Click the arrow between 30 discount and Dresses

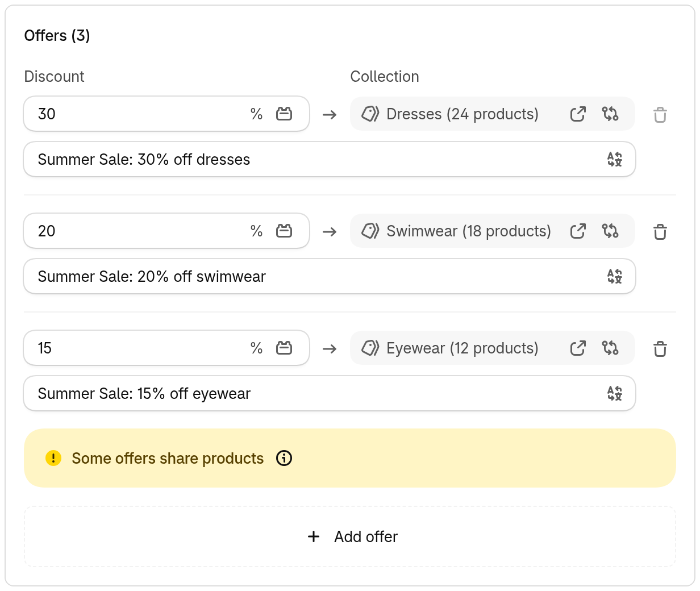pyautogui.click(x=330, y=115)
